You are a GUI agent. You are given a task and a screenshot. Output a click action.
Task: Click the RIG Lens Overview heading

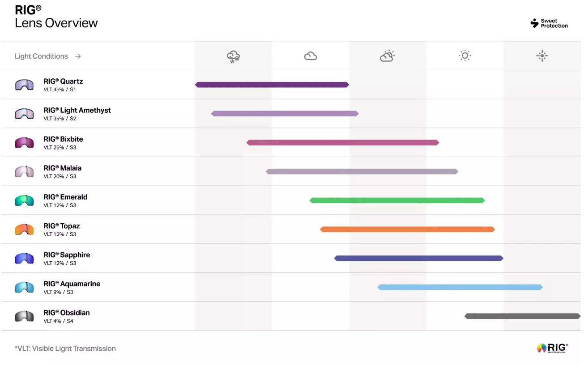click(56, 17)
